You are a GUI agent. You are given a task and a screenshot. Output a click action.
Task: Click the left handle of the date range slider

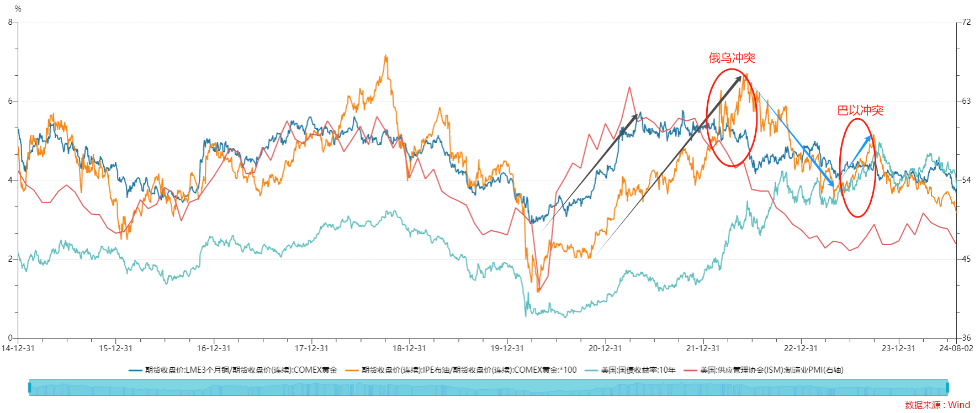[30, 388]
